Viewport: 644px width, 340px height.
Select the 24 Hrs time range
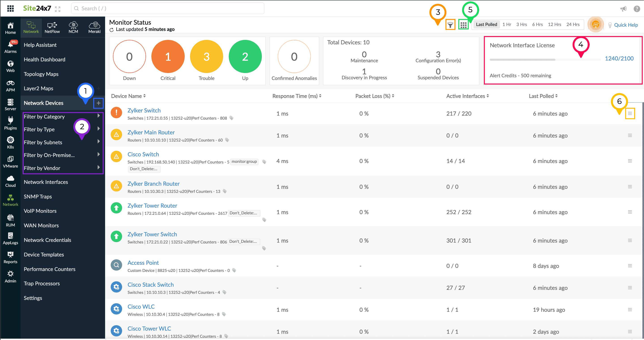pos(573,24)
